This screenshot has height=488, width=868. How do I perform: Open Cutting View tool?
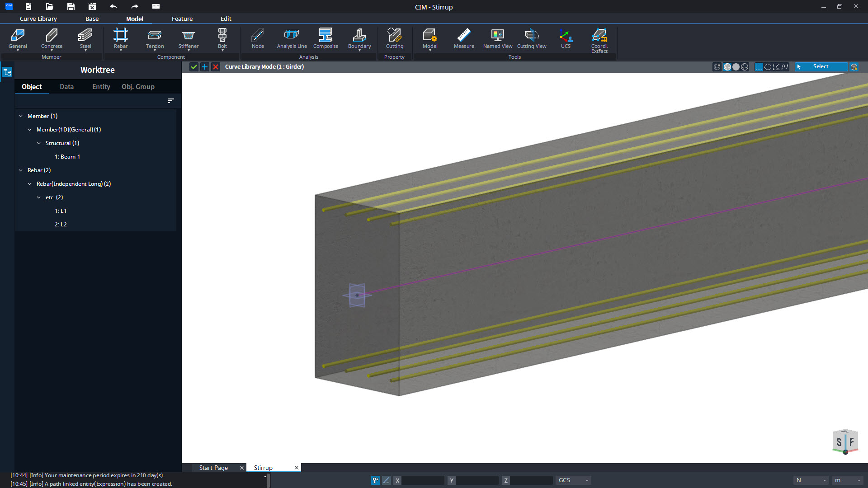532,39
